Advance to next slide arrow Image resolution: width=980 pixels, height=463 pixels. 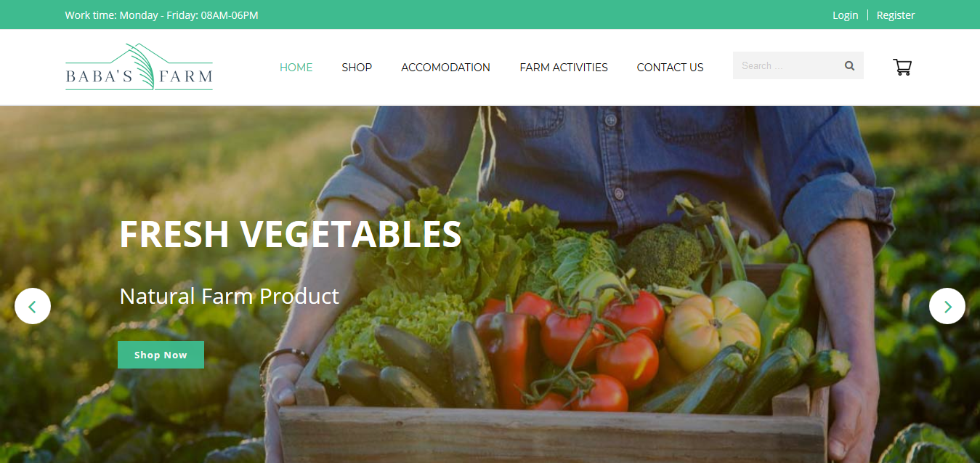(947, 306)
